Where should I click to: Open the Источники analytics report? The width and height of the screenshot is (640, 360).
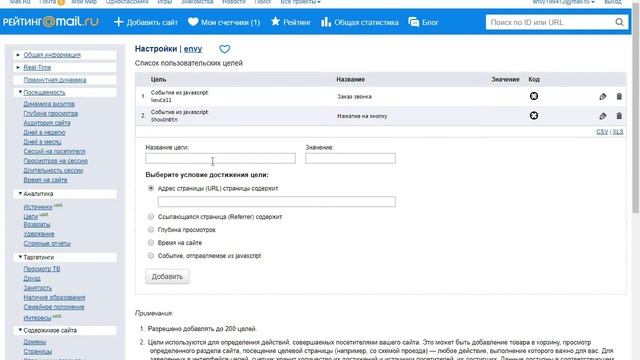pyautogui.click(x=38, y=207)
